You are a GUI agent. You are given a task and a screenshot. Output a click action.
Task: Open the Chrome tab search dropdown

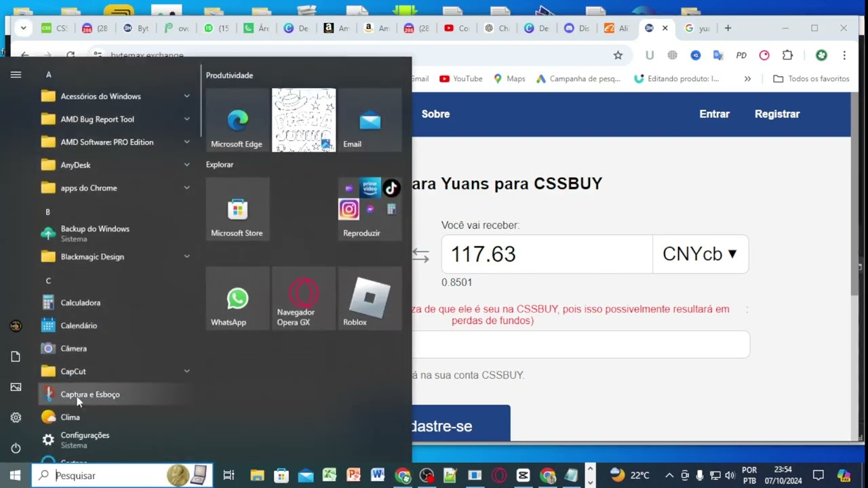23,28
